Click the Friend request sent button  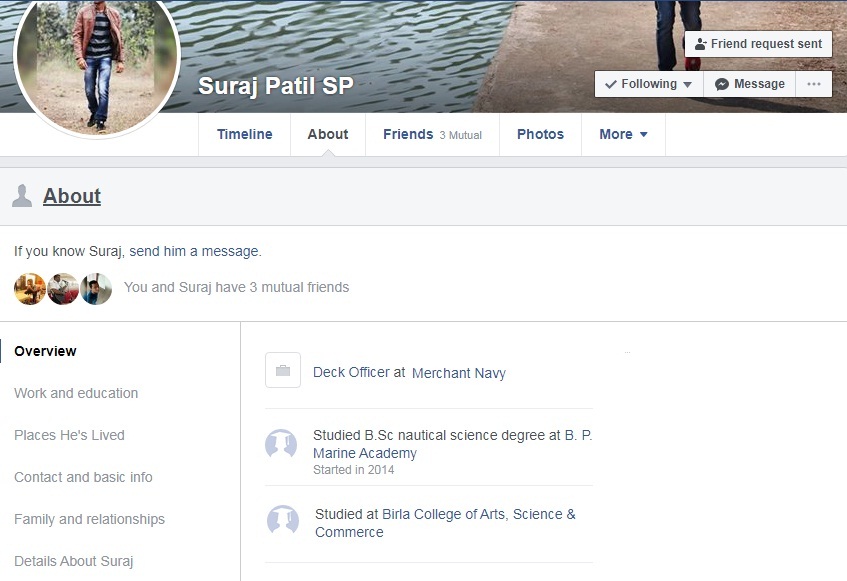point(758,44)
